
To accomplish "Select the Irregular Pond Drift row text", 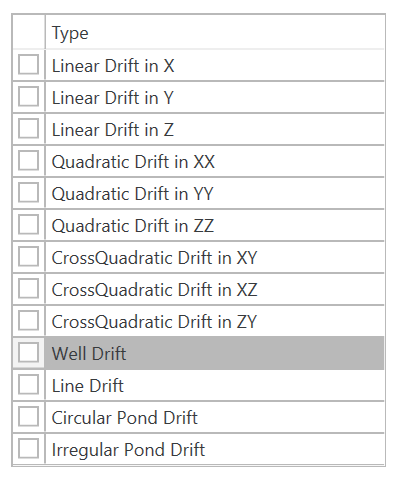I will (x=128, y=450).
